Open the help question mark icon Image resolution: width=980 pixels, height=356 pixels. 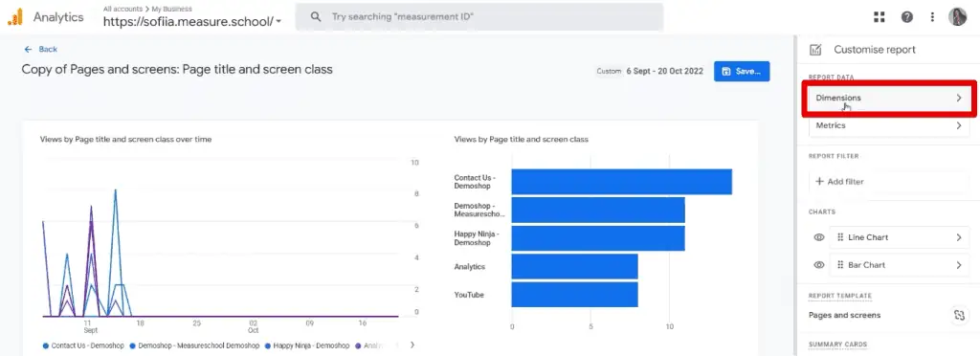907,17
